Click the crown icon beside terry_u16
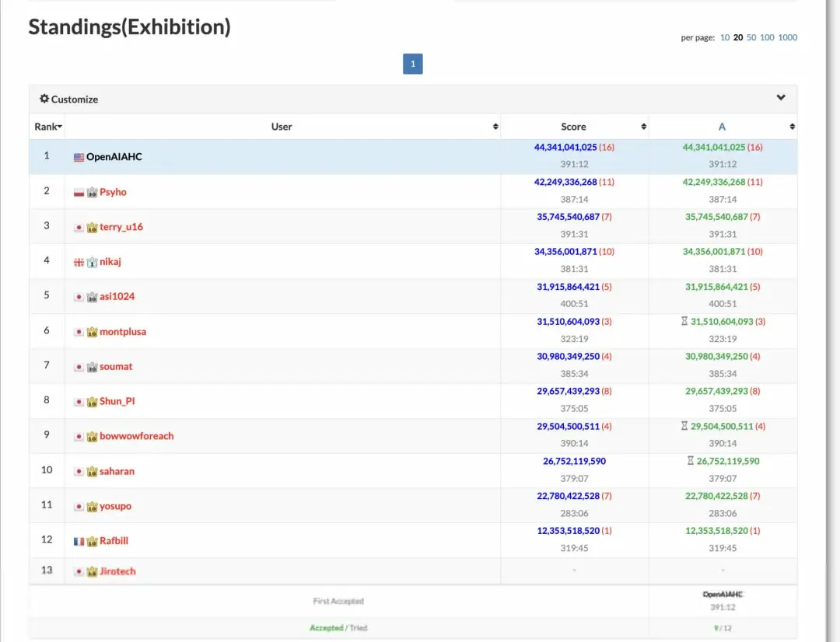The width and height of the screenshot is (840, 642). click(x=92, y=227)
